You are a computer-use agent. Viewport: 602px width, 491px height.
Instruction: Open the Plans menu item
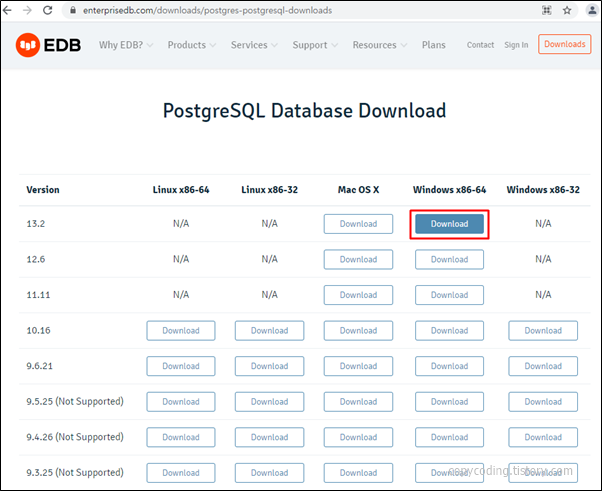[x=434, y=45]
